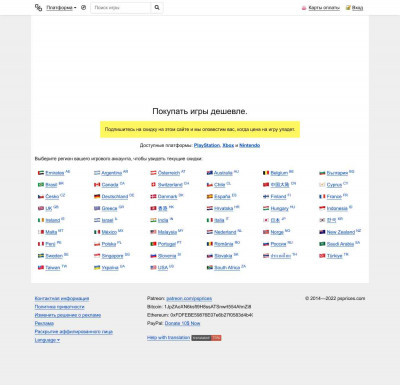
Task: Open the Вход login link
Action: coord(357,8)
